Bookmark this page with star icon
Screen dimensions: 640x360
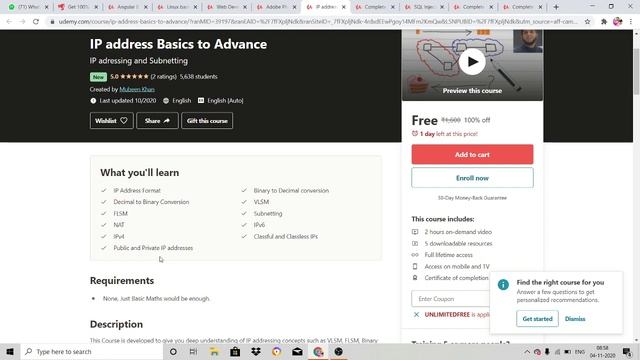coord(587,22)
